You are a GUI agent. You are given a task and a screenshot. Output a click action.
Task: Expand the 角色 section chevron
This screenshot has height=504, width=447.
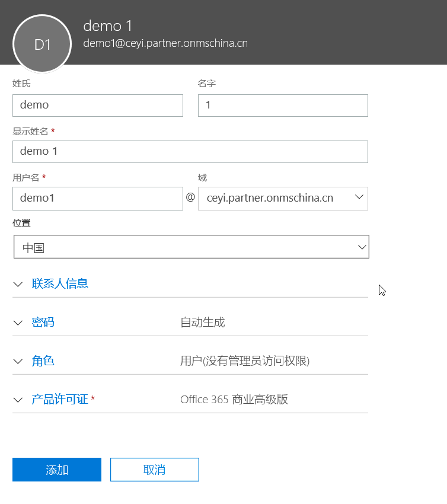coord(18,361)
